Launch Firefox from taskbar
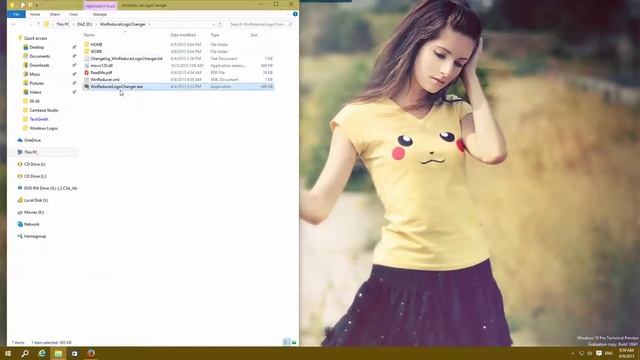This screenshot has width=640, height=360. pyautogui.click(x=91, y=353)
